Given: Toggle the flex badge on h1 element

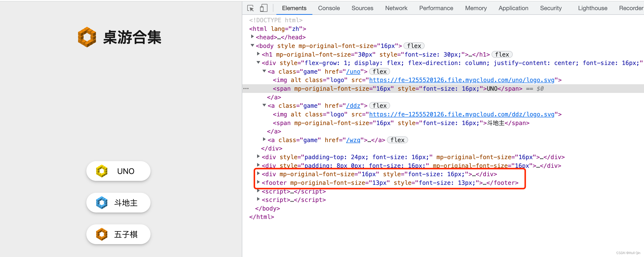Looking at the screenshot, I should click(502, 54).
